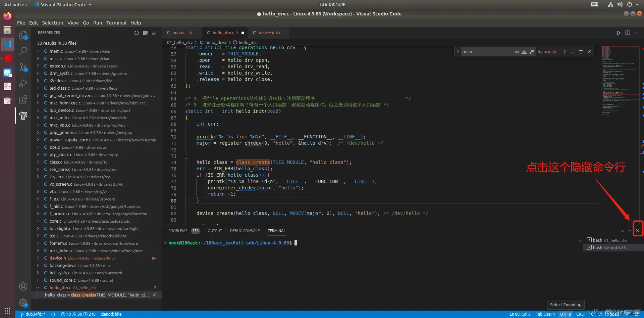Expand the mem.c reference results

click(x=38, y=51)
